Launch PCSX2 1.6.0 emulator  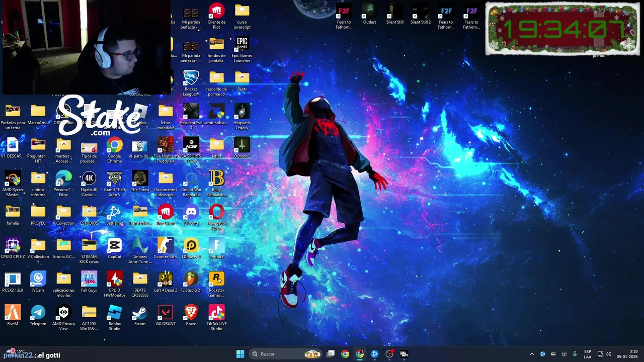pyautogui.click(x=13, y=279)
